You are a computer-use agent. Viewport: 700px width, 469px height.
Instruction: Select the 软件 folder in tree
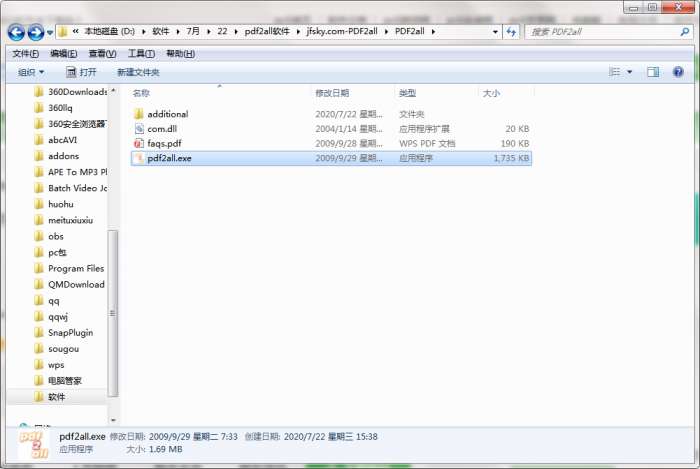tap(50, 397)
